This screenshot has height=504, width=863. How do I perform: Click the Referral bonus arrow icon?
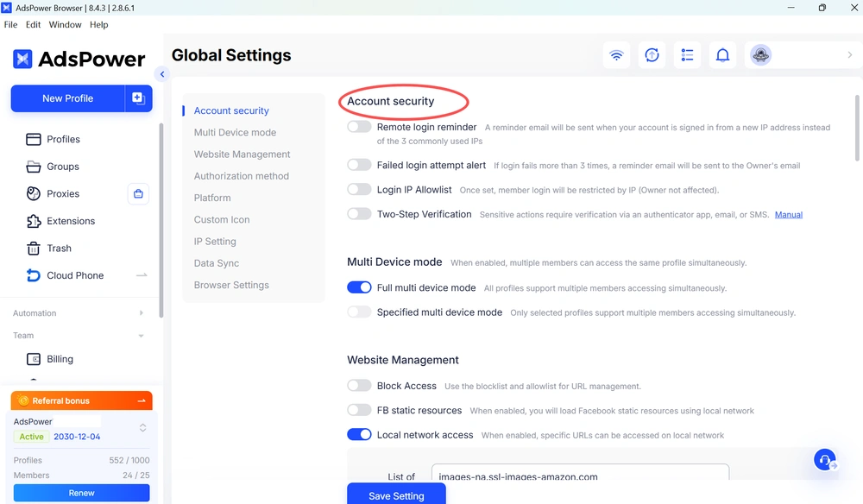[142, 400]
